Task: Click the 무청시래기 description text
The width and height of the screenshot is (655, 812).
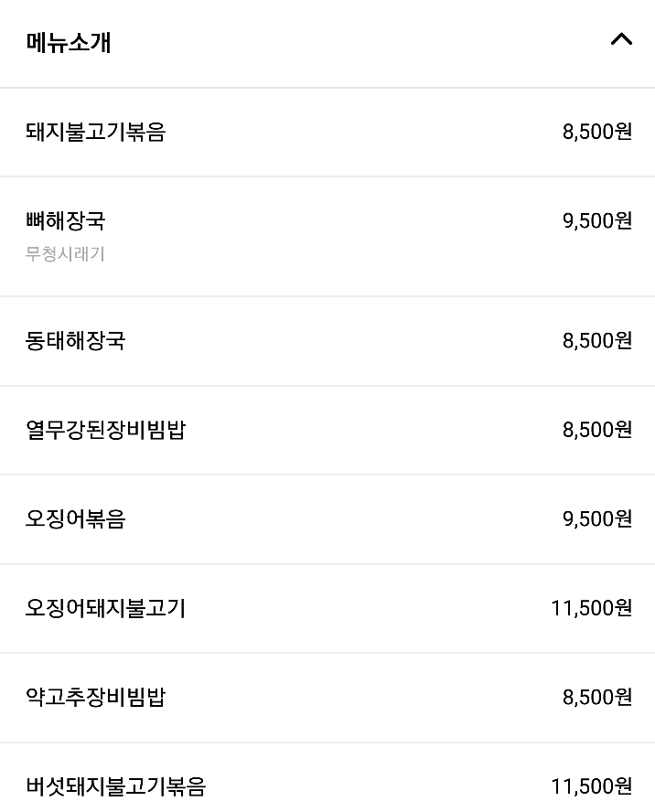Action: (x=65, y=254)
